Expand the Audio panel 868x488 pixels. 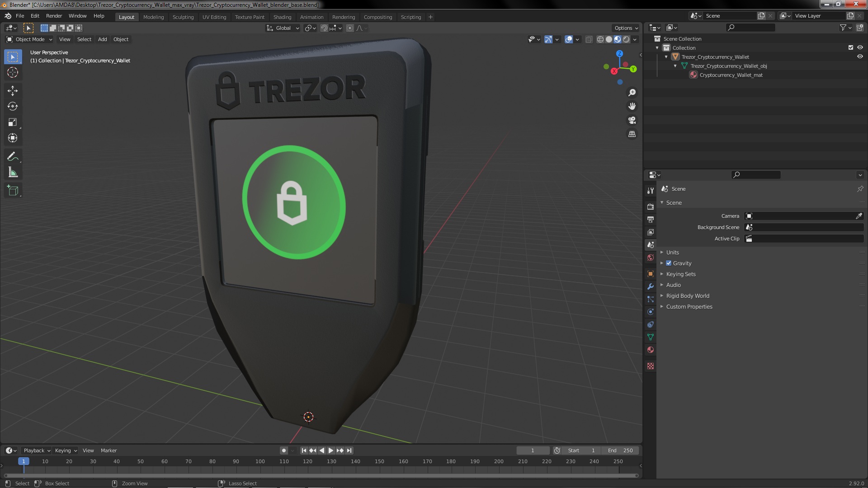coord(673,285)
